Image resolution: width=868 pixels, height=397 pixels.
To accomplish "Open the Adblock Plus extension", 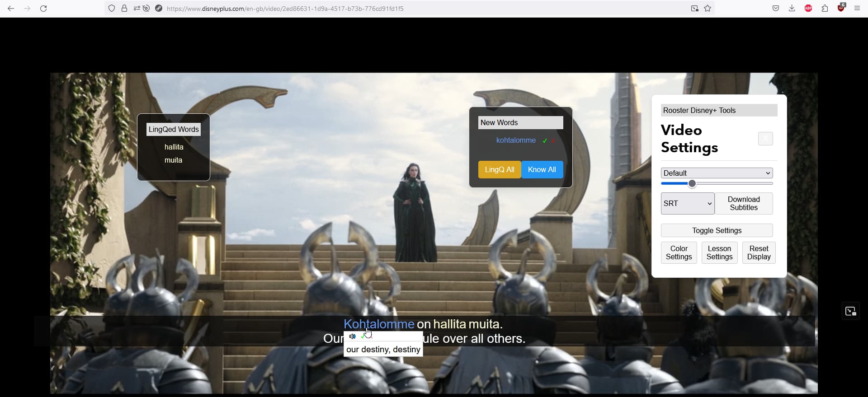I will coord(808,9).
